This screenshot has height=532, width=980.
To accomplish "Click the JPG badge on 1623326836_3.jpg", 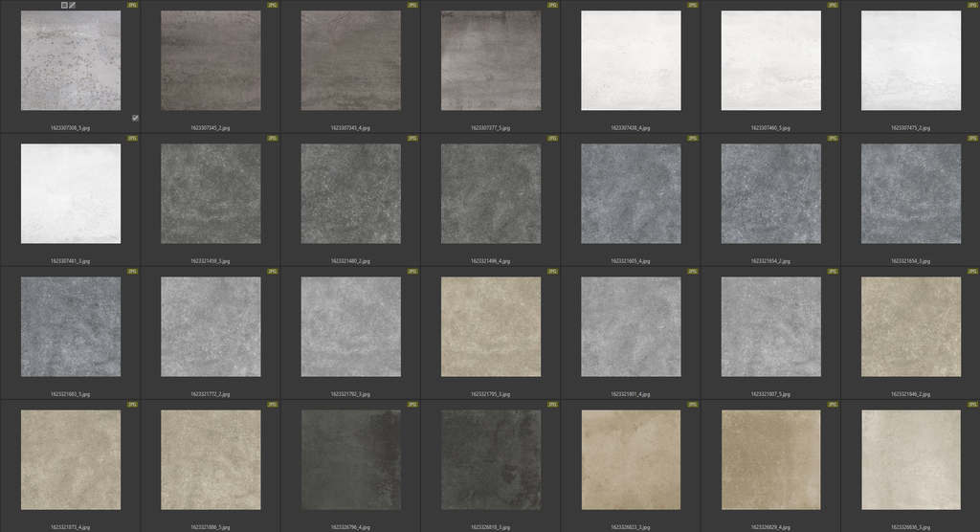I will click(972, 404).
